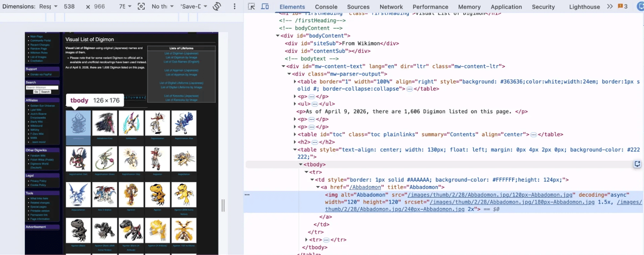Open the Dimensions Responsive dropdown
This screenshot has height=255, width=644.
click(x=48, y=7)
